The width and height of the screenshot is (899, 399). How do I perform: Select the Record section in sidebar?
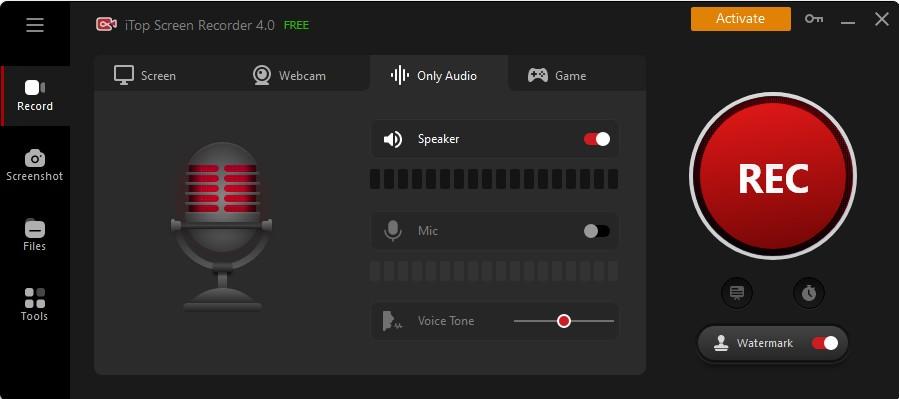(35, 96)
